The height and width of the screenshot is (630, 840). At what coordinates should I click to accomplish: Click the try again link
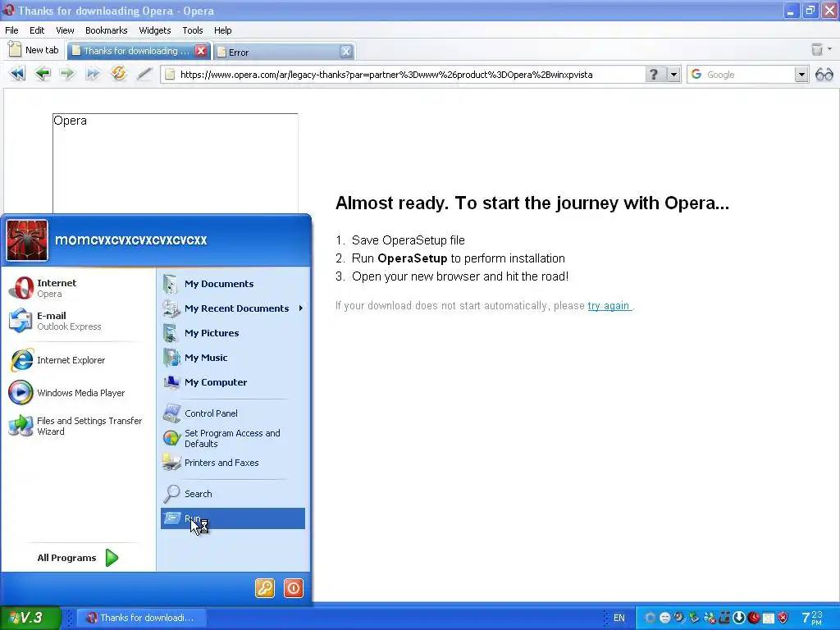[609, 305]
